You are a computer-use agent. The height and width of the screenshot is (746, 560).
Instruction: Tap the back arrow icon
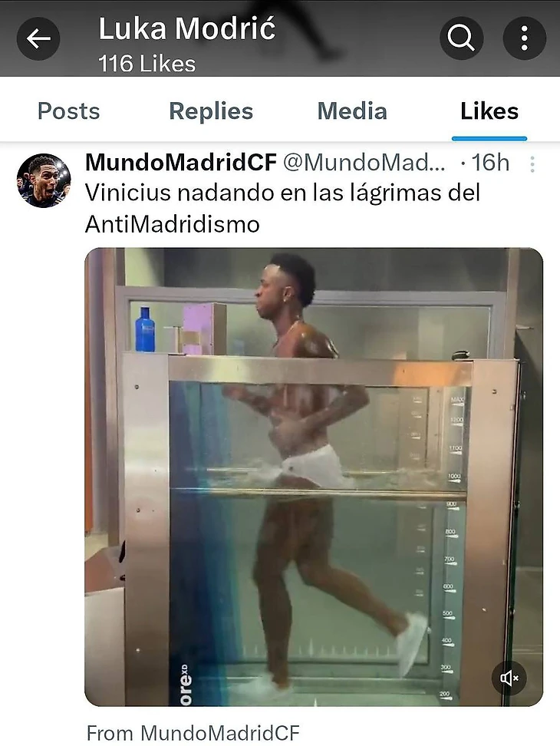pos(38,38)
